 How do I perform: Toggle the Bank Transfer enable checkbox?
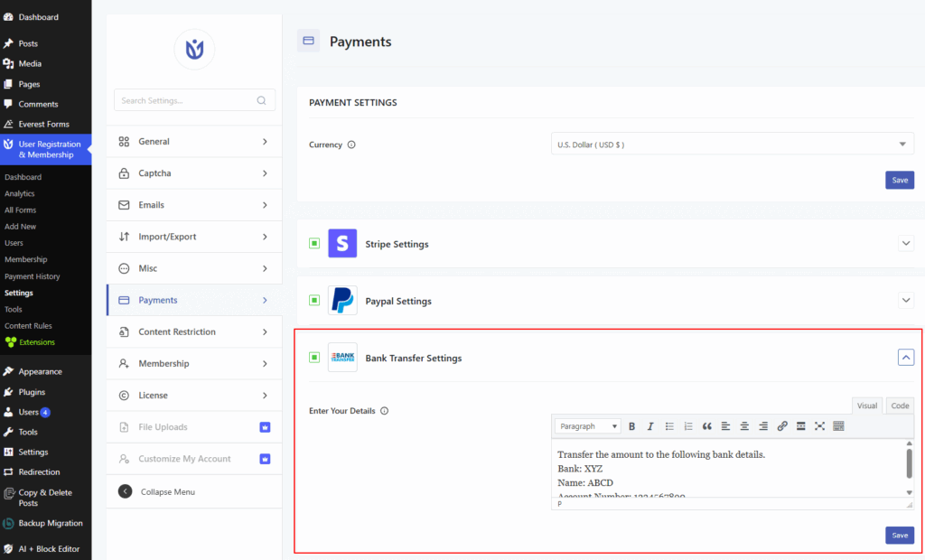[314, 357]
